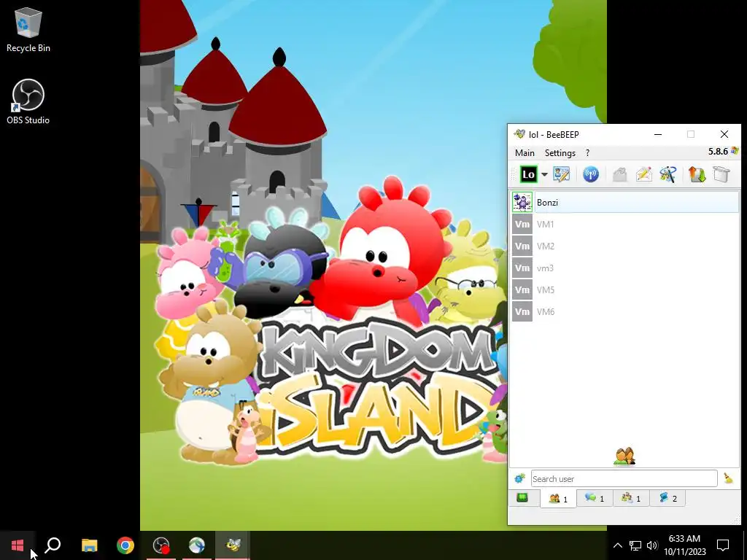The width and height of the screenshot is (747, 560).
Task: Open the compose message envelope with pencil icon
Action: [x=643, y=174]
